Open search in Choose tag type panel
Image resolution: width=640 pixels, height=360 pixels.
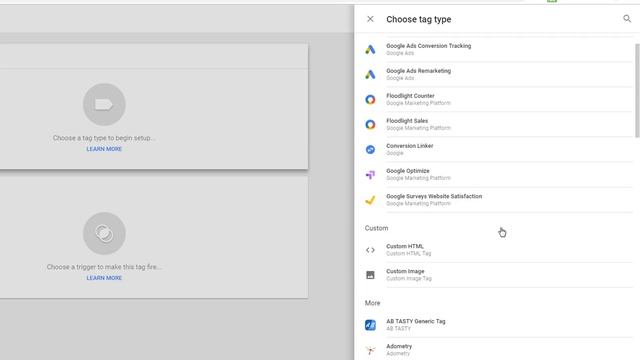[x=627, y=18]
